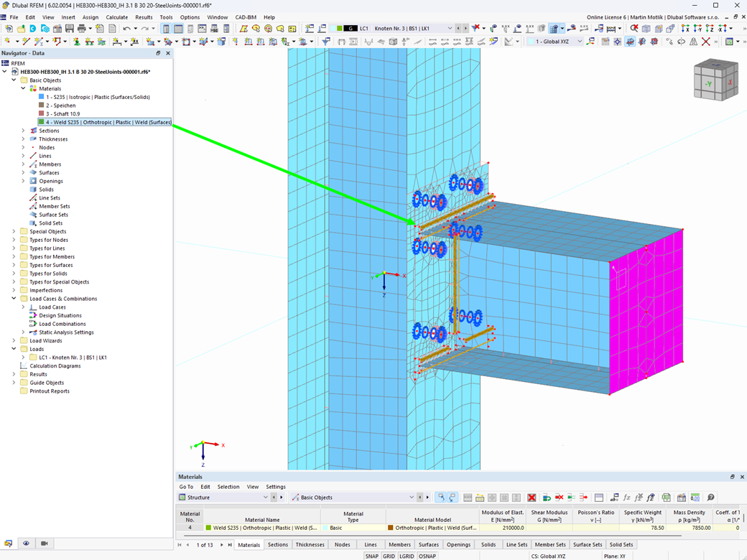Image resolution: width=747 pixels, height=560 pixels.
Task: Click the Save icon in the toolbar
Action: (x=69, y=28)
